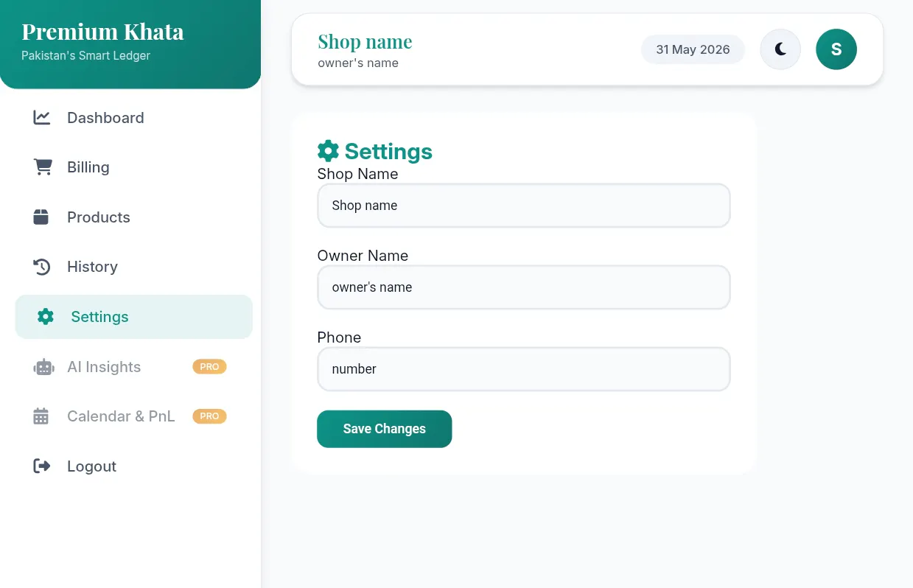
Task: Click the Settings gear icon in sidebar
Action: coord(46,317)
